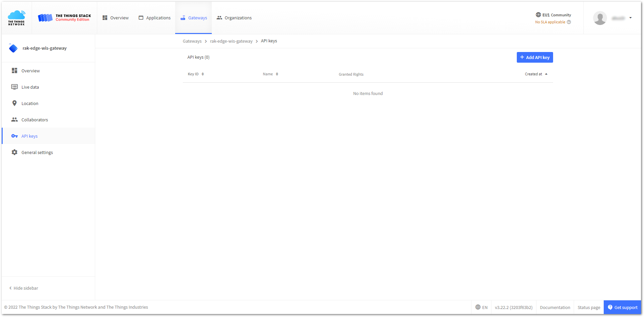Screen dimensions: 644x317
Task: Click the No SLA applicable help icon
Action: tap(569, 22)
